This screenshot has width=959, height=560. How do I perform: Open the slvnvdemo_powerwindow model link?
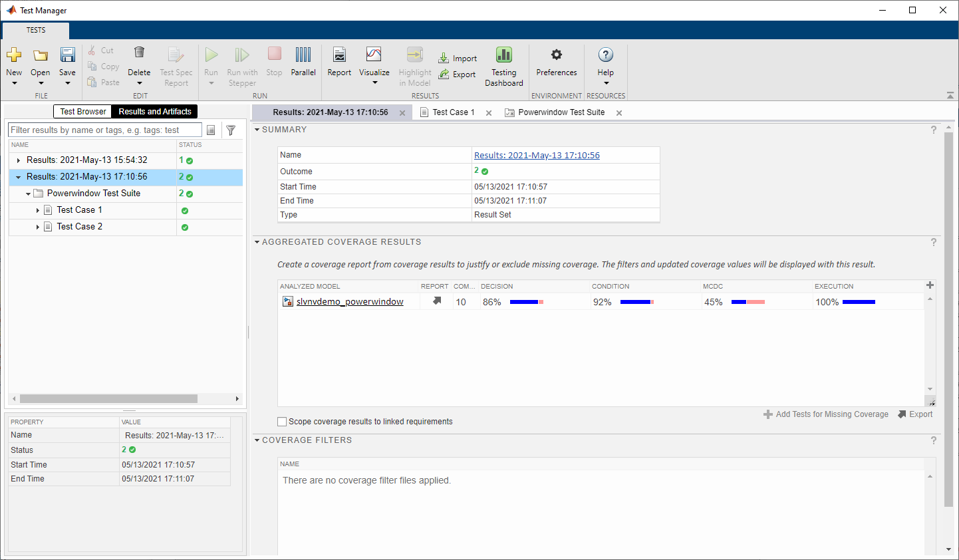click(349, 301)
